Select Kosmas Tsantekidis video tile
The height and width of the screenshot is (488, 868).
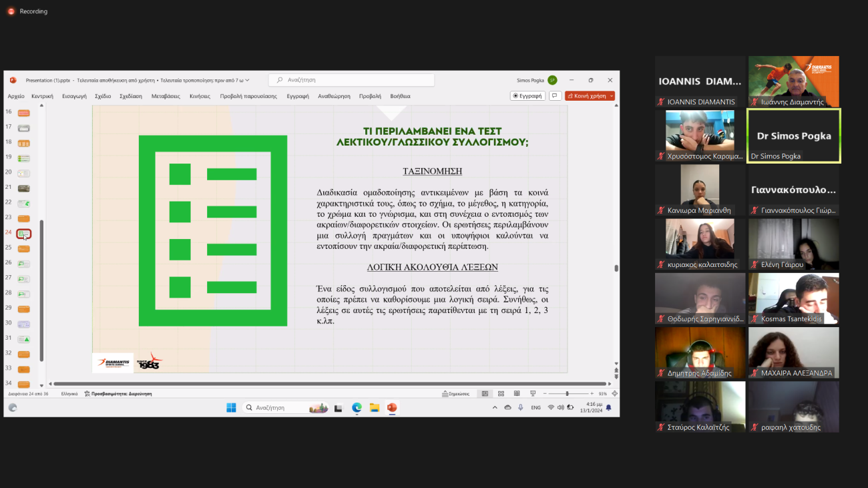click(793, 298)
